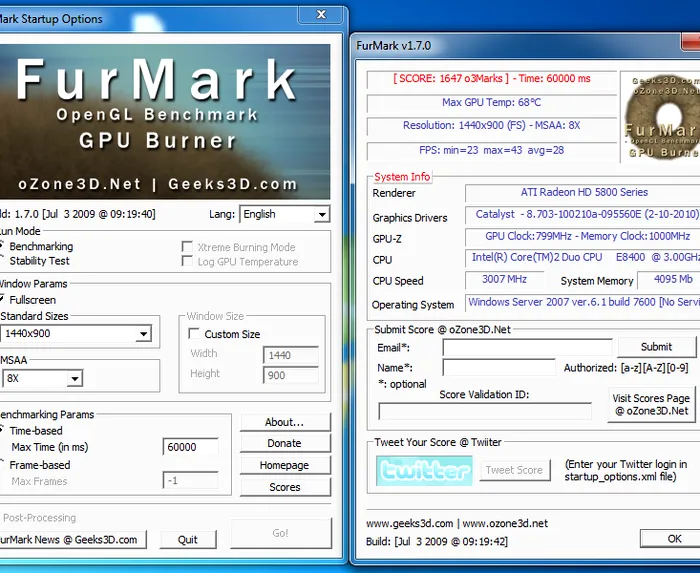Screen dimensions: 700x573
Task: Click the 4095 Mb system memory value
Action: (x=669, y=279)
